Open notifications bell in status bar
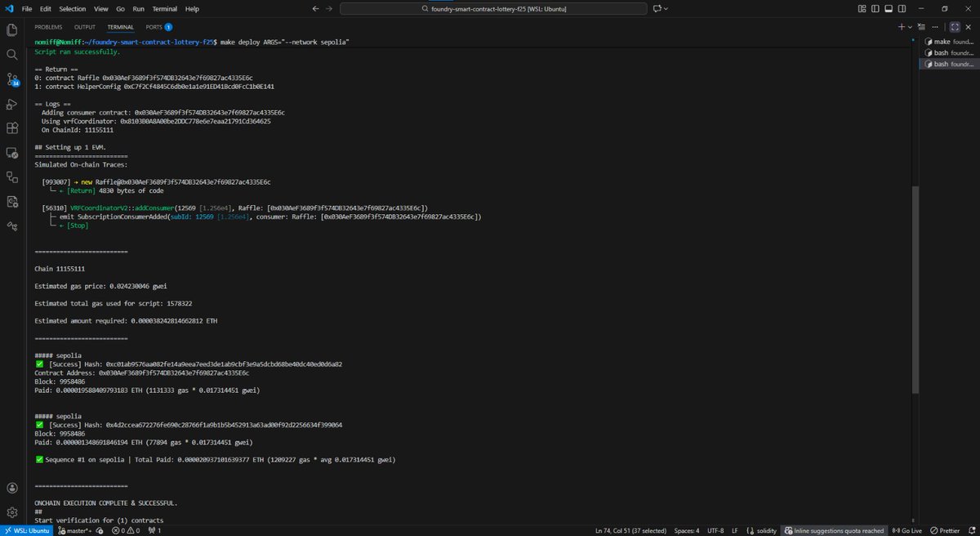The width and height of the screenshot is (980, 536). click(x=970, y=530)
